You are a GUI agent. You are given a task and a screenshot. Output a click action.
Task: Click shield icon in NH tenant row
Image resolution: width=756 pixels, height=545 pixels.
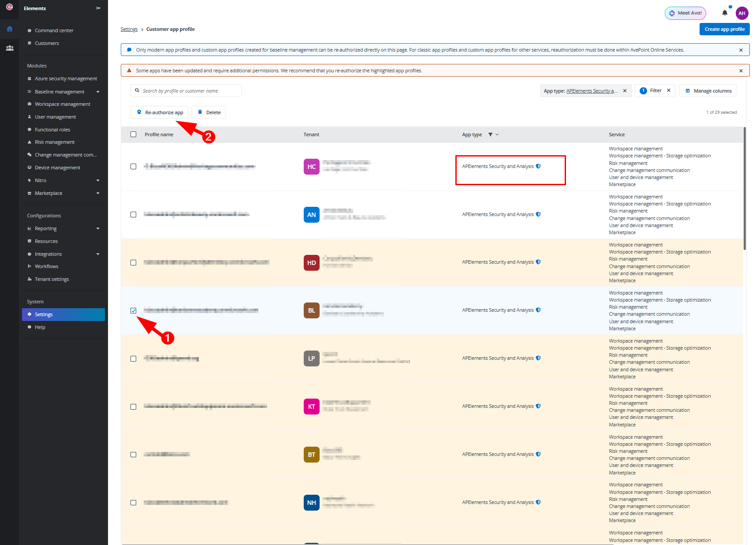[538, 502]
